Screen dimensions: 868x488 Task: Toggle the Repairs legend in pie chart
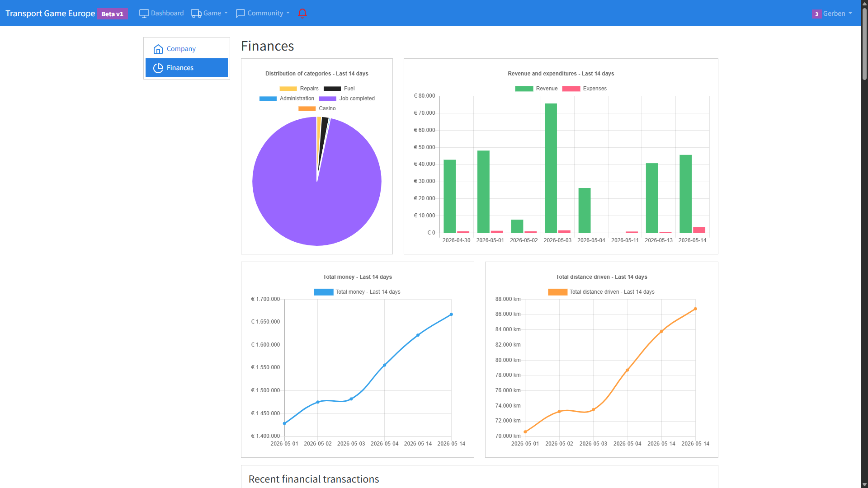coord(299,89)
